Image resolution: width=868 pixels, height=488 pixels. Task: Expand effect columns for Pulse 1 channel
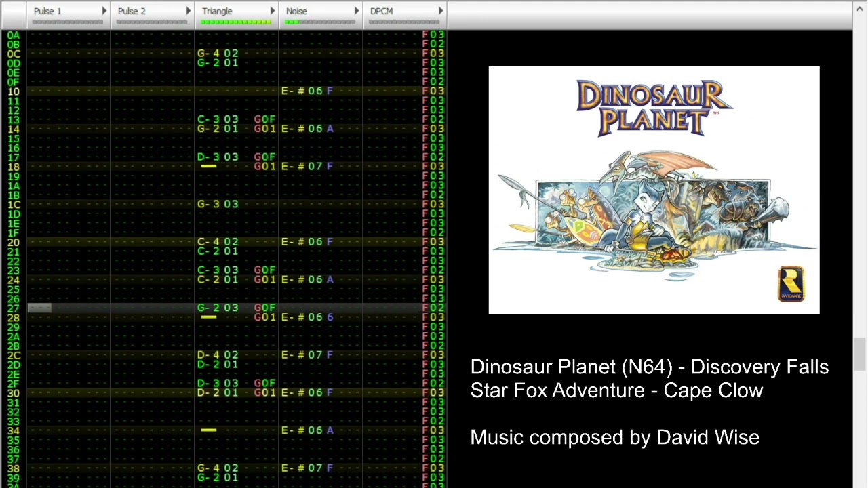tap(104, 11)
